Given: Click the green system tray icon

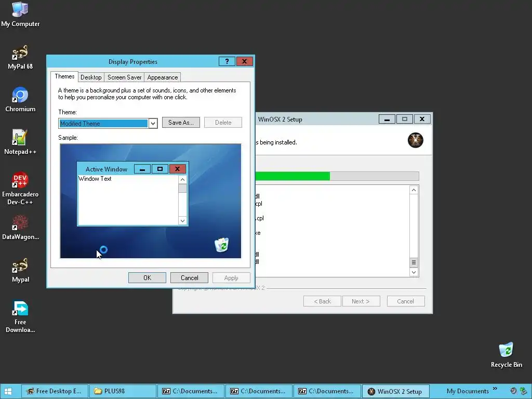Looking at the screenshot, I should (524, 391).
